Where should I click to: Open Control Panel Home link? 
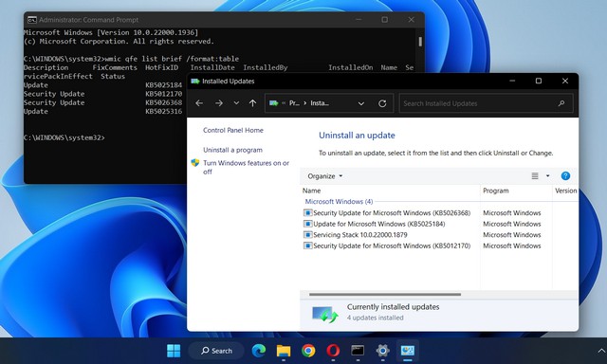233,130
